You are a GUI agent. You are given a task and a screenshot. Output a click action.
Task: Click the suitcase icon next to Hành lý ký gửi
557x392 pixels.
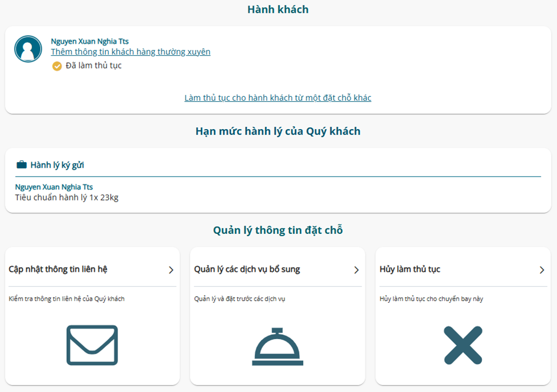(21, 164)
